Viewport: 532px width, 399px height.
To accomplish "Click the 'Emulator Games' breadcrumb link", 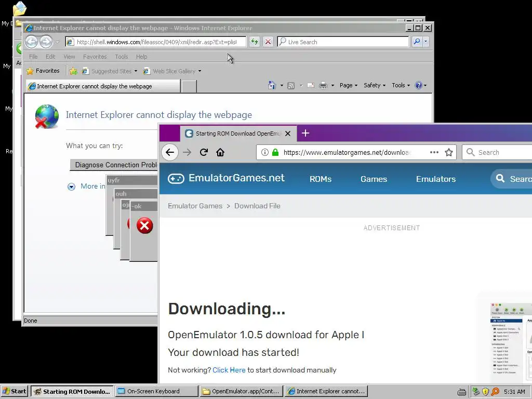I will tap(195, 206).
